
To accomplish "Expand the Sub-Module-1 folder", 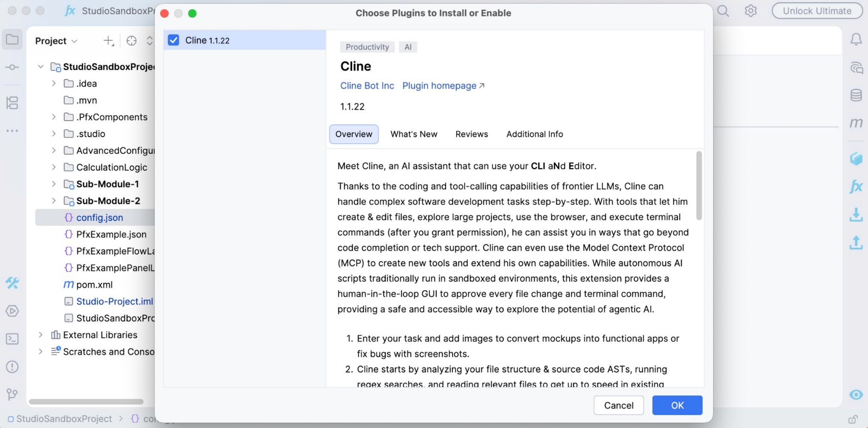I will click(54, 184).
